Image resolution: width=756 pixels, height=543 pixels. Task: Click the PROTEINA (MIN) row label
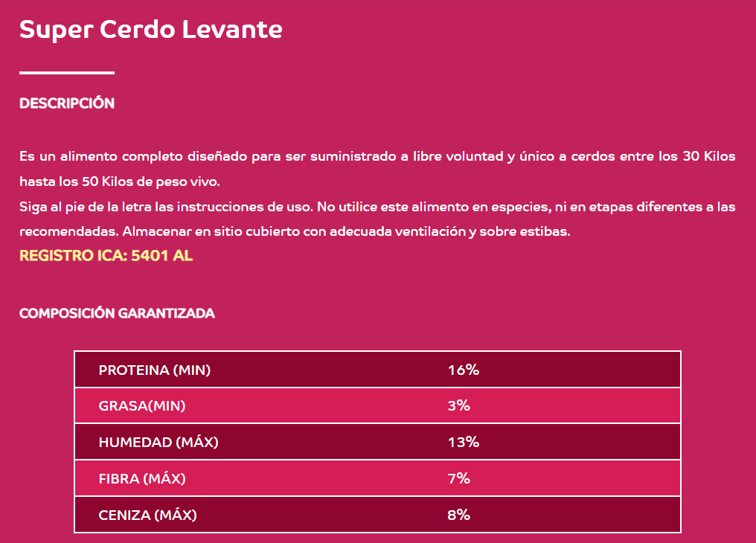pyautogui.click(x=155, y=370)
